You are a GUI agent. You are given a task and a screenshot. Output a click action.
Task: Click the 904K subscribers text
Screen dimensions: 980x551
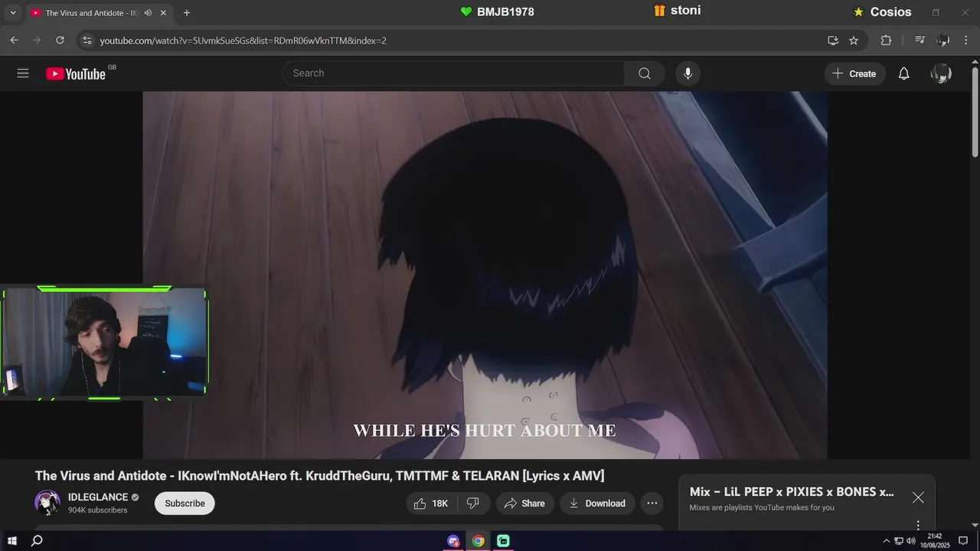click(x=97, y=510)
